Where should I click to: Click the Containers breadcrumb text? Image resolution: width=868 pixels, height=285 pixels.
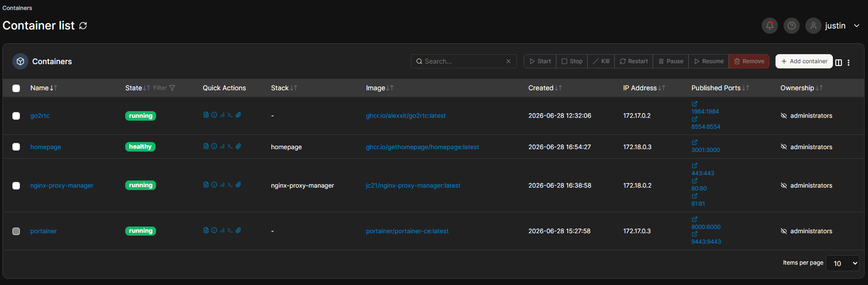click(x=17, y=8)
